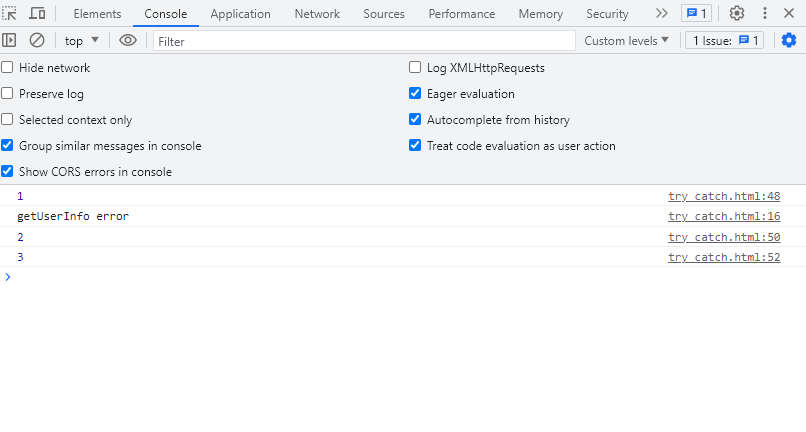Open the three-dot customize DevTools menu
Image resolution: width=806 pixels, height=432 pixels.
(x=765, y=14)
